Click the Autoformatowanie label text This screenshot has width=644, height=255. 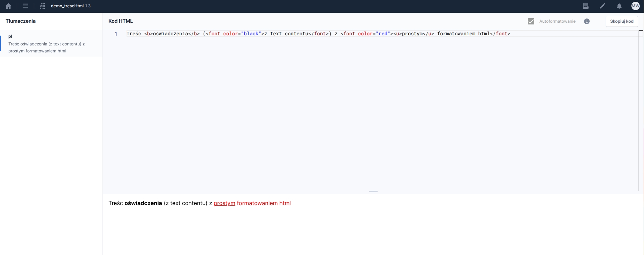click(557, 21)
